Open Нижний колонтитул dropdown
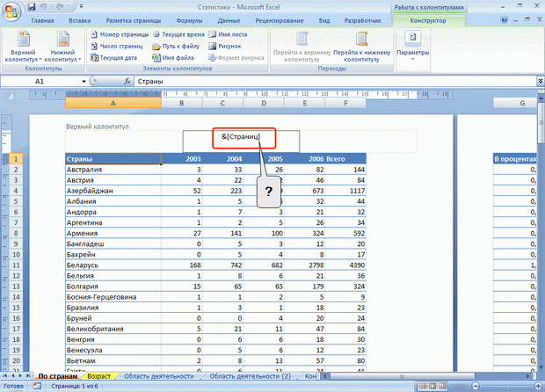This screenshot has height=392, width=545. point(63,47)
